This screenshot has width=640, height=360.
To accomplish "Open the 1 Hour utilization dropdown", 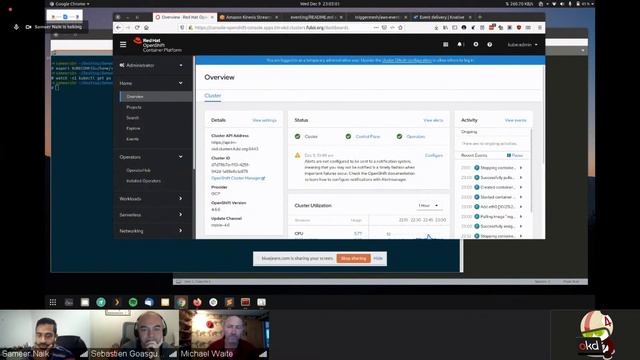I will point(428,206).
